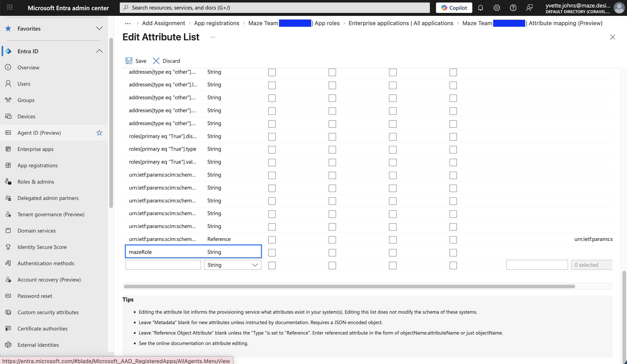Tick first checkbox in the new empty attribute row
Screen dimensions: 627x364
pyautogui.click(x=272, y=266)
